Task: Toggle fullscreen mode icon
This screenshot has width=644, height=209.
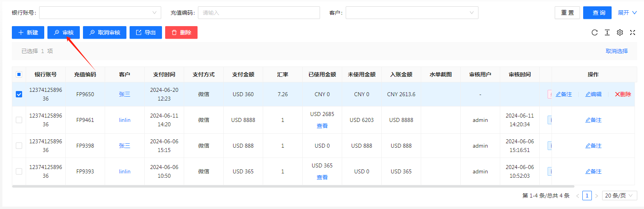Action: 632,32
